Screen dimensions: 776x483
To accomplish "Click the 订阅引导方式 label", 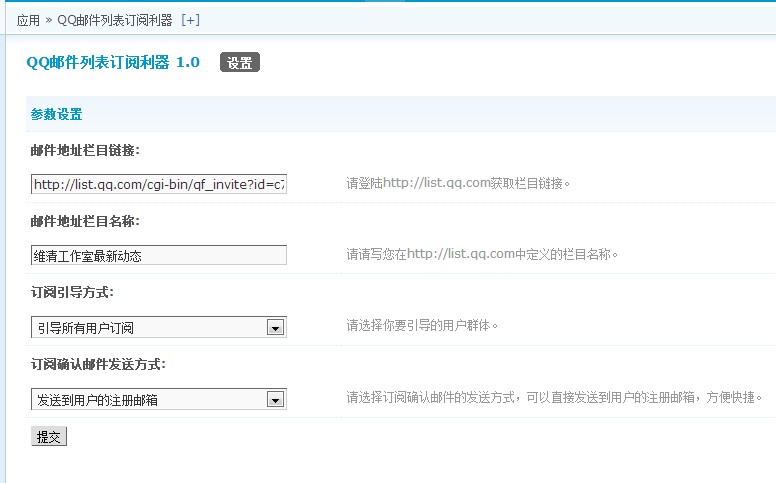I will point(72,292).
